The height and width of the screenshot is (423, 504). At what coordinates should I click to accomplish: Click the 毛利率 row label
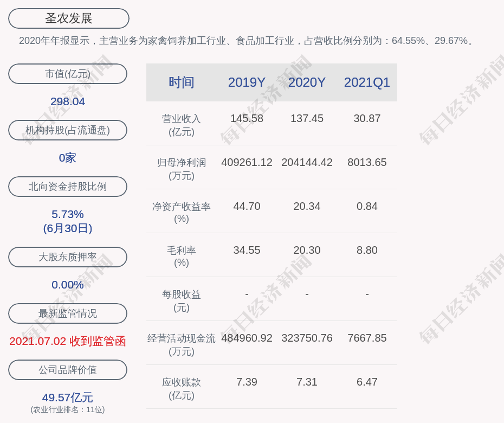click(182, 257)
